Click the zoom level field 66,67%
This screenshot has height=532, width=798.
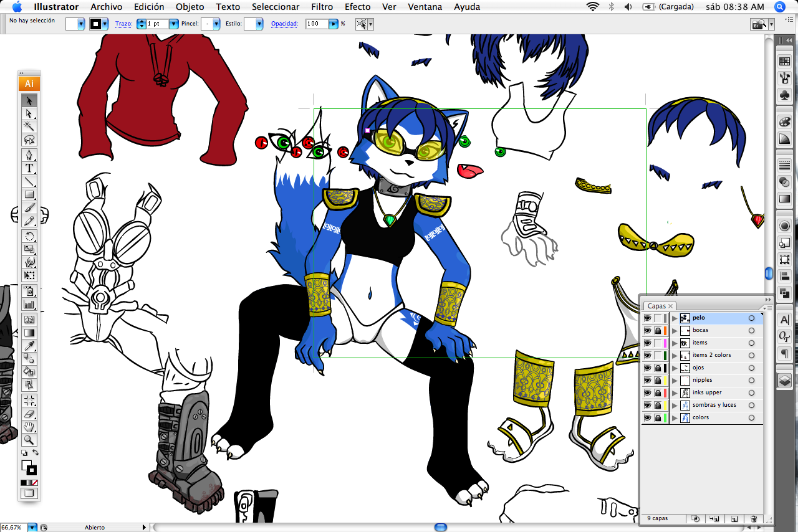(x=14, y=527)
